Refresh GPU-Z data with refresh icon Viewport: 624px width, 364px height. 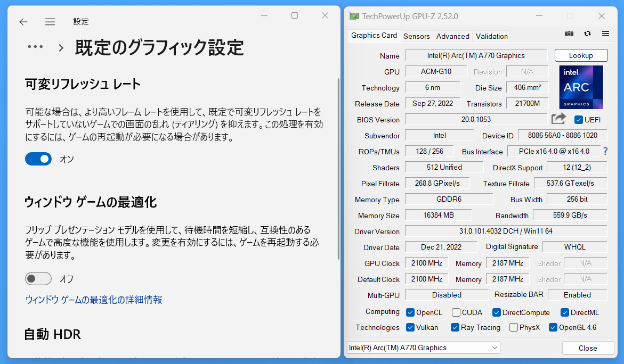tap(587, 34)
